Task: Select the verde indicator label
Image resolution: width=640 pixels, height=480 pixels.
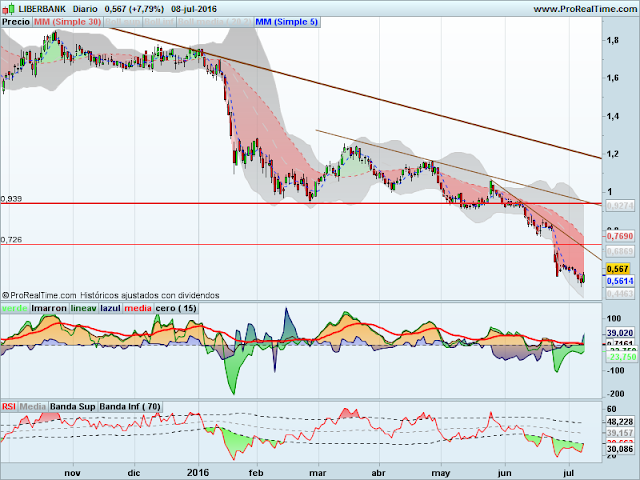Action: click(x=15, y=308)
